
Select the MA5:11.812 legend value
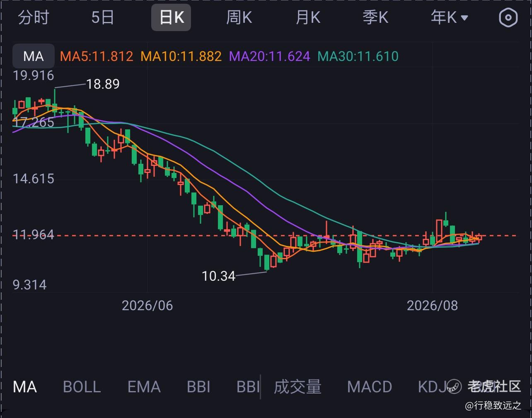tap(97, 56)
